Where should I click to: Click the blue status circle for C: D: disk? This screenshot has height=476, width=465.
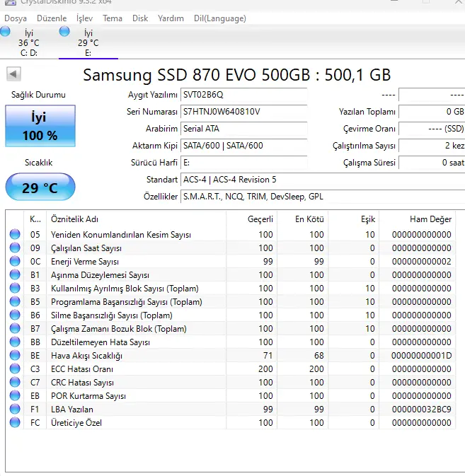click(x=5, y=31)
